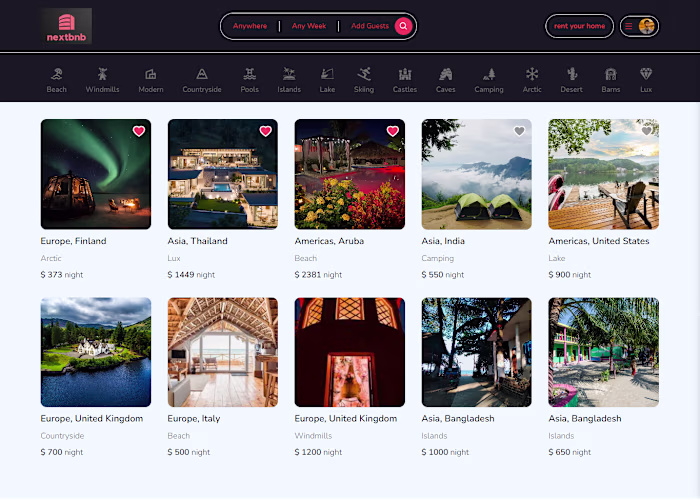This screenshot has height=500, width=700.
Task: Click the $ 550 night price
Action: pyautogui.click(x=443, y=275)
